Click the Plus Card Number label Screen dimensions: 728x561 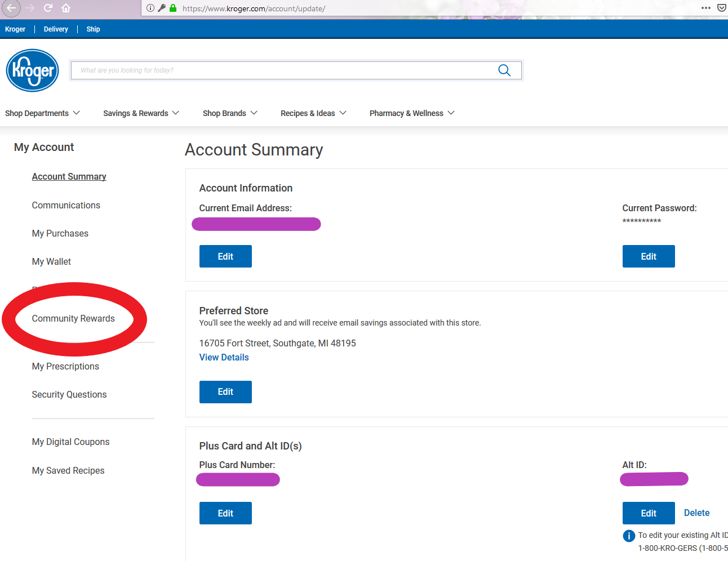[237, 465]
